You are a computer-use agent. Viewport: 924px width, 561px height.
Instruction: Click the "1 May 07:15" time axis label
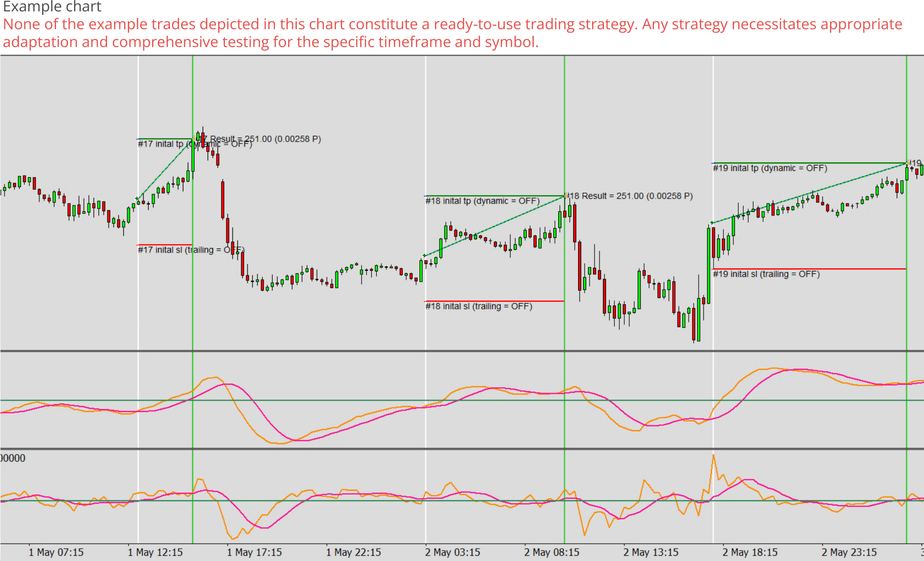(x=56, y=552)
